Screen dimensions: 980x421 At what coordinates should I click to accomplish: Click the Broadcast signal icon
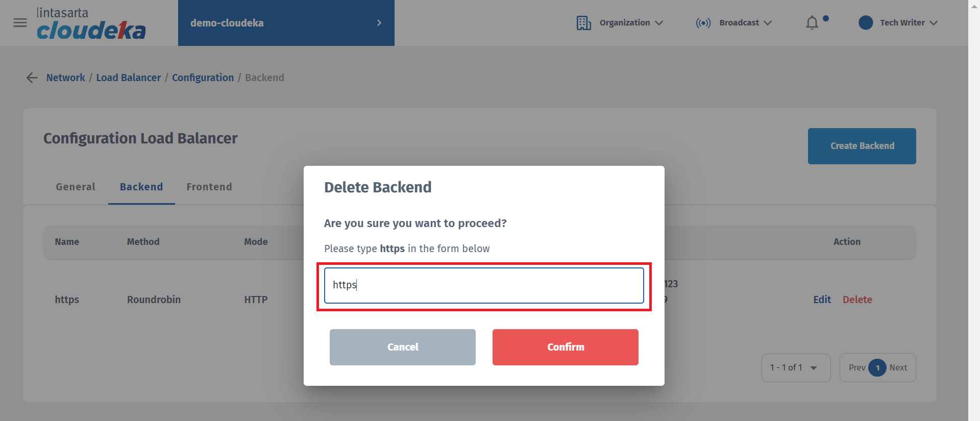(703, 23)
